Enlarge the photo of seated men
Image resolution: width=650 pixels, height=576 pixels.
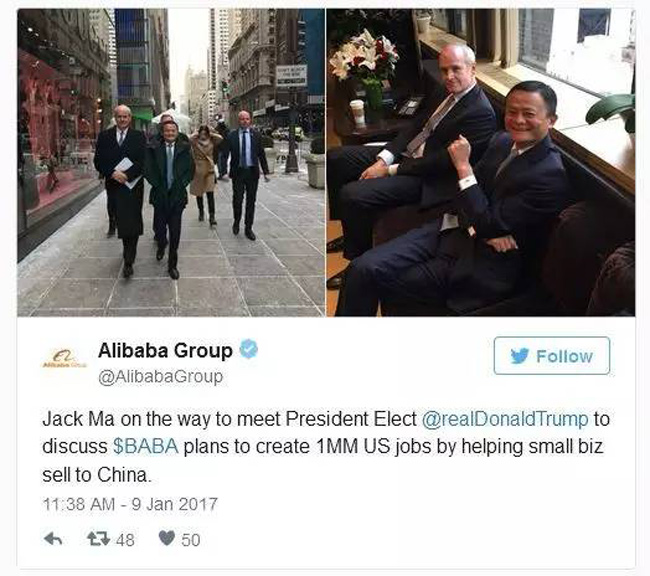click(x=481, y=163)
